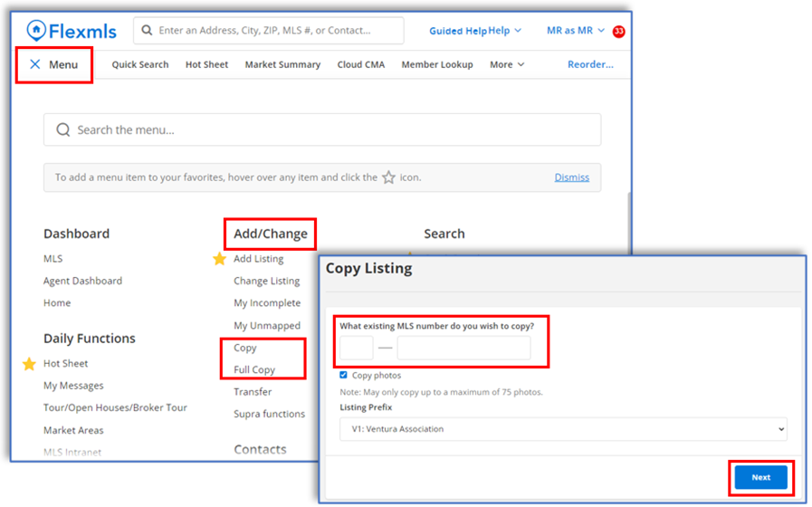The height and width of the screenshot is (507, 812).
Task: Open Transfer menu item
Action: 253,392
